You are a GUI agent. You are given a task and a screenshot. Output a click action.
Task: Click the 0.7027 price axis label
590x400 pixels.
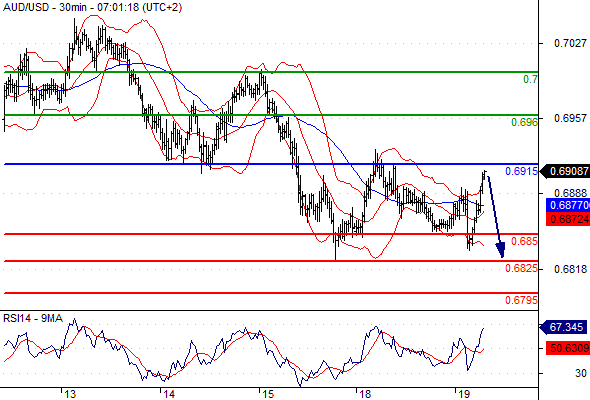click(570, 44)
